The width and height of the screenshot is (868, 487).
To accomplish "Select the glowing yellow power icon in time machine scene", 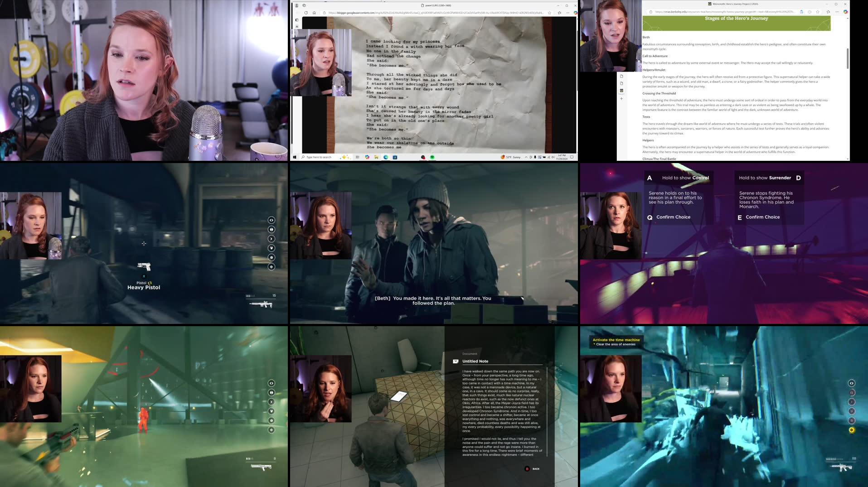I will point(852,430).
